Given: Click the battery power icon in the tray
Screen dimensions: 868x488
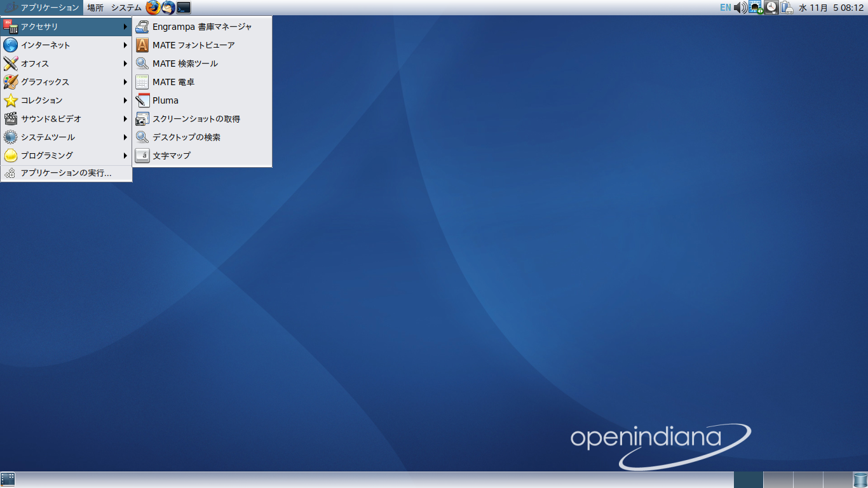Looking at the screenshot, I should (x=787, y=8).
